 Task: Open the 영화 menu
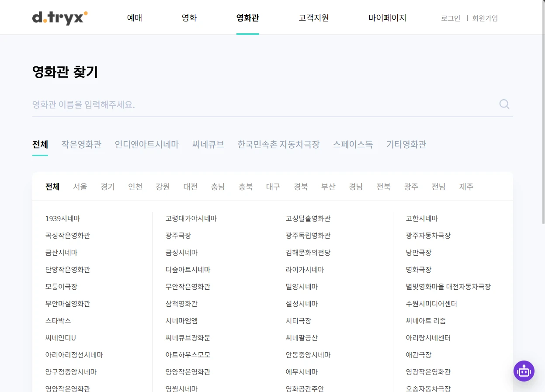(x=189, y=18)
